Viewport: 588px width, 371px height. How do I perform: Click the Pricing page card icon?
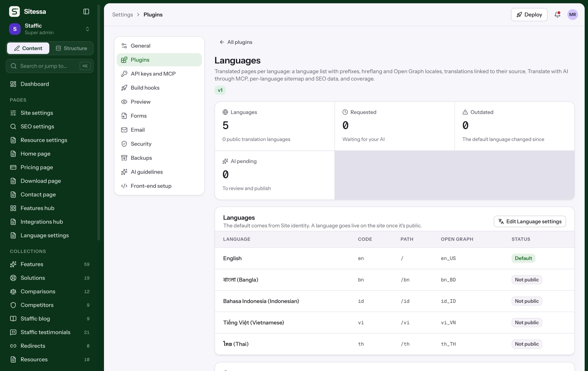point(13,167)
